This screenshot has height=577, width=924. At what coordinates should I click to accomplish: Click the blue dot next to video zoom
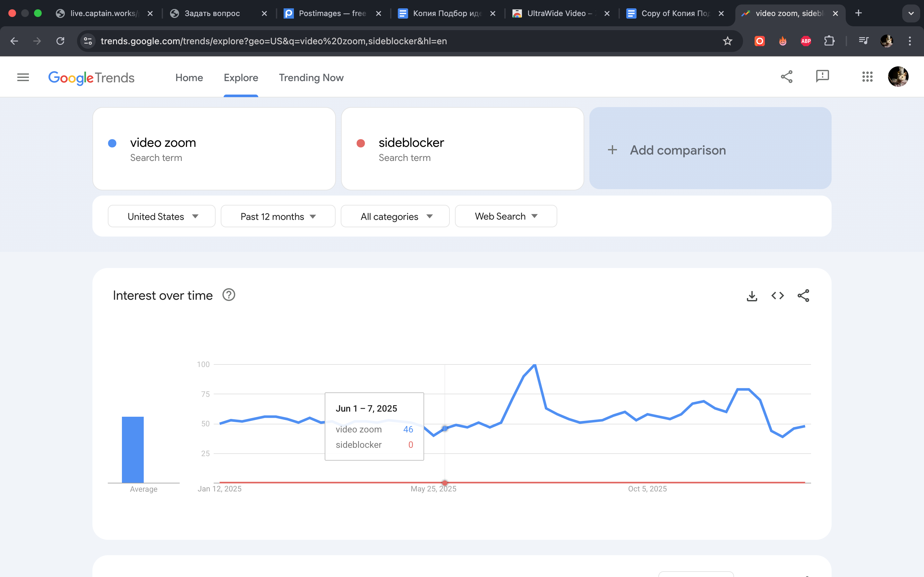(x=112, y=143)
